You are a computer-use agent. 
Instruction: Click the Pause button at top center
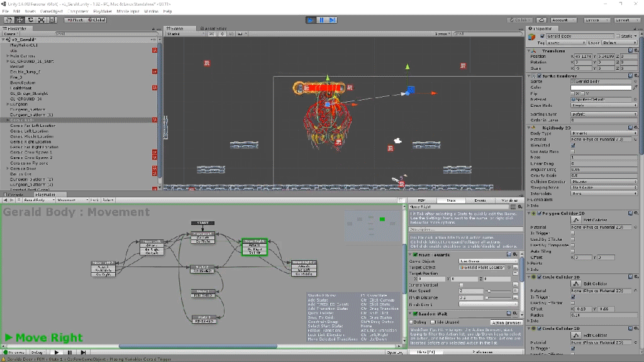[x=321, y=19]
